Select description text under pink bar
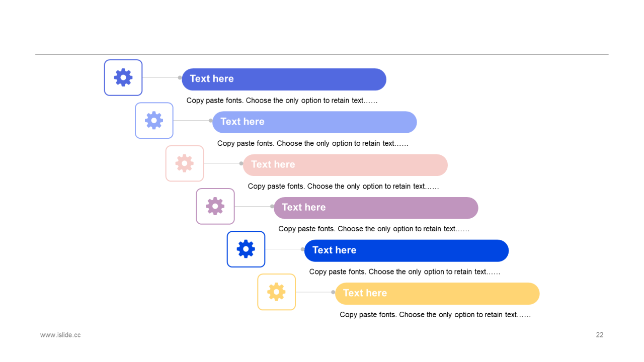644x362 pixels. coord(343,186)
